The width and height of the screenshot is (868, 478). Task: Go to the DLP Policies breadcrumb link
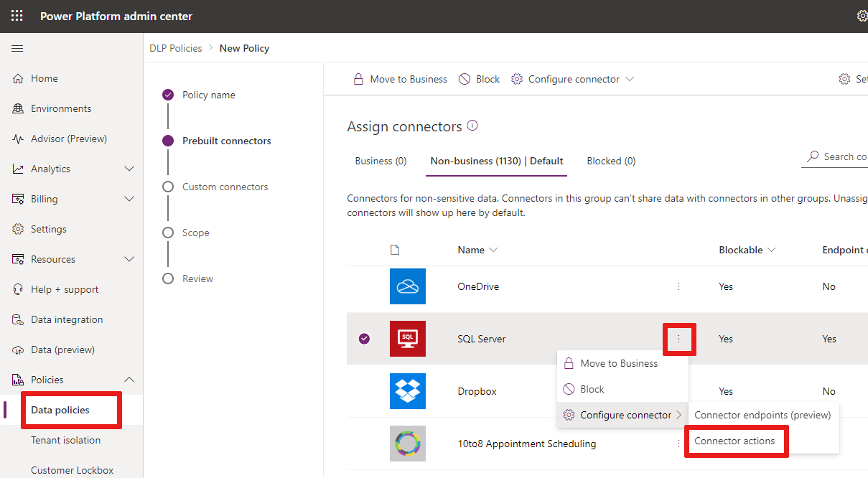(x=176, y=48)
